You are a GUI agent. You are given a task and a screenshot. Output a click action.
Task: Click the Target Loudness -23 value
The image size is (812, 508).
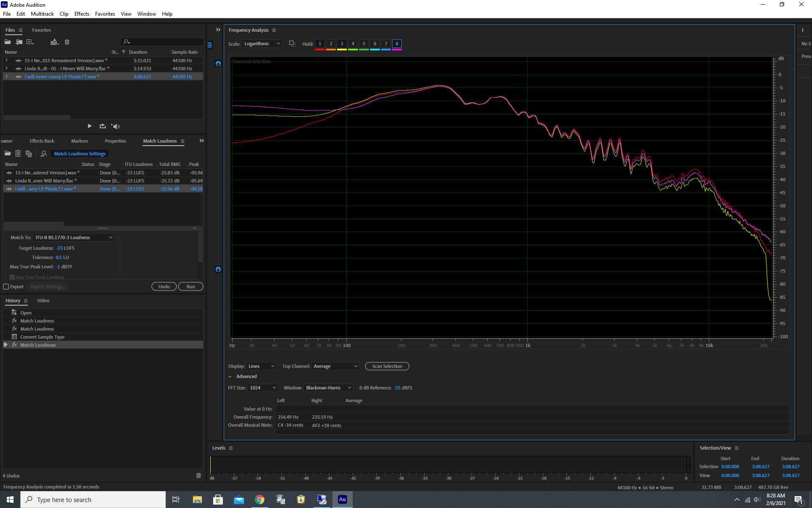59,248
